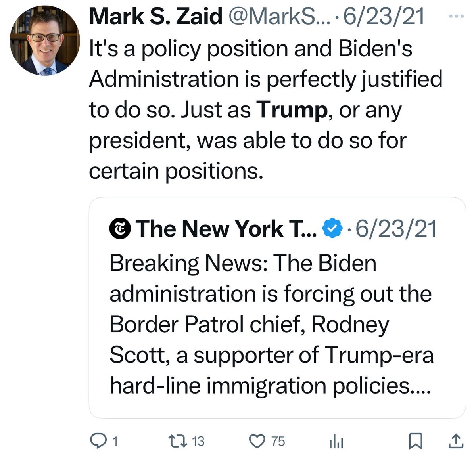Image resolution: width=476 pixels, height=459 pixels.
Task: View tweet analytics bar chart icon
Action: coord(336,442)
